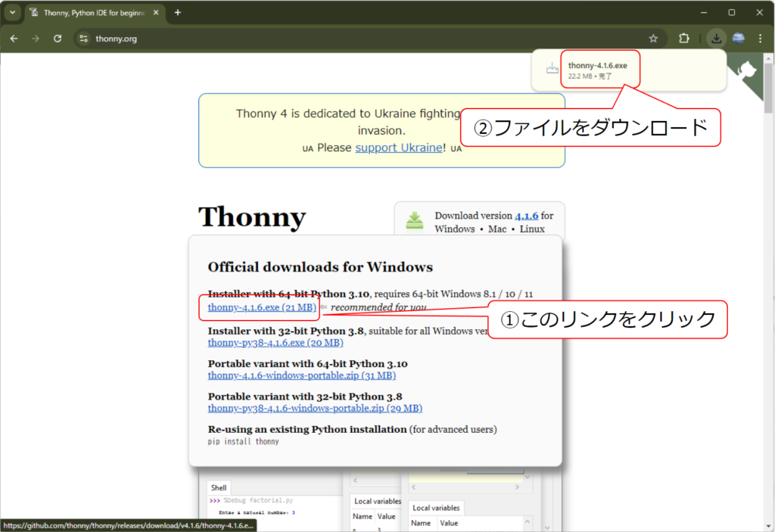Reload the thonny.org page

(58, 39)
